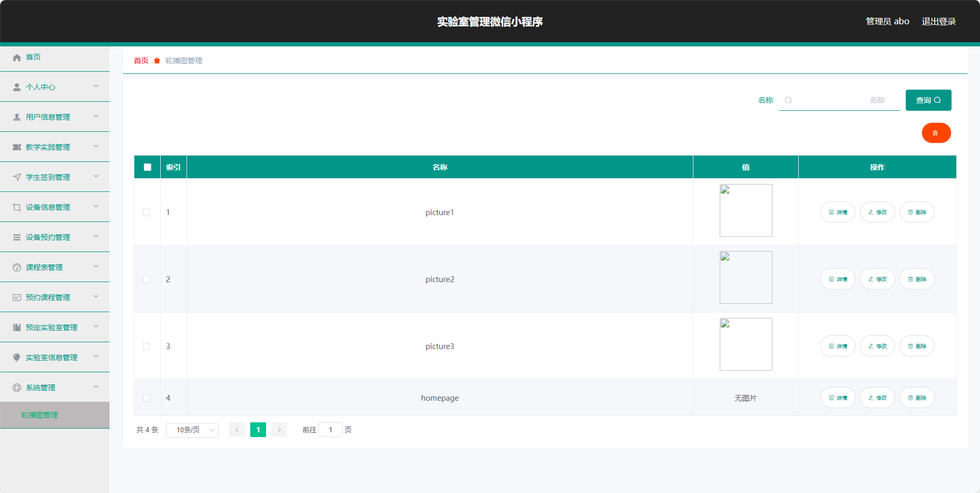Collapse the 系统管理 chevron
Screen dimensions: 980x493
[x=96, y=386]
